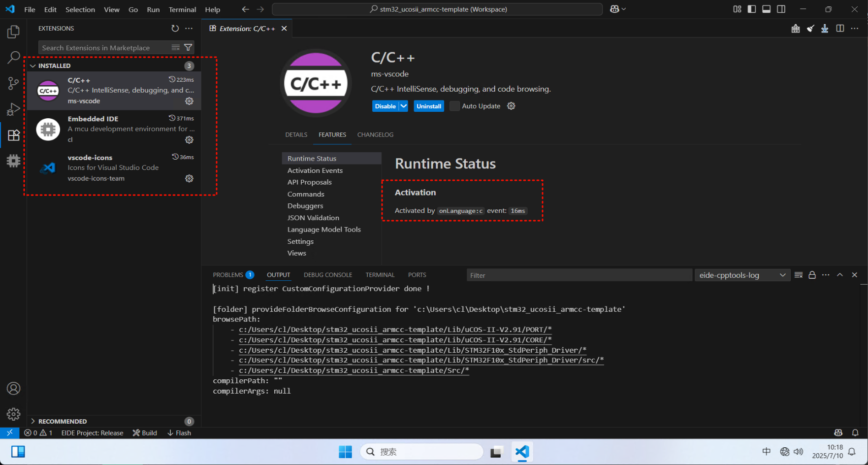This screenshot has height=465, width=868.
Task: Open editor more actions ellipsis
Action: [855, 29]
